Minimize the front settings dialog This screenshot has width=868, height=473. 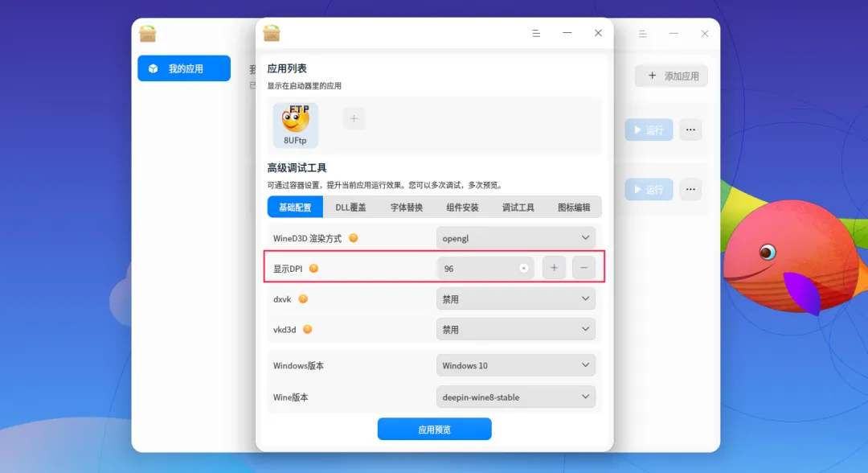click(x=567, y=33)
